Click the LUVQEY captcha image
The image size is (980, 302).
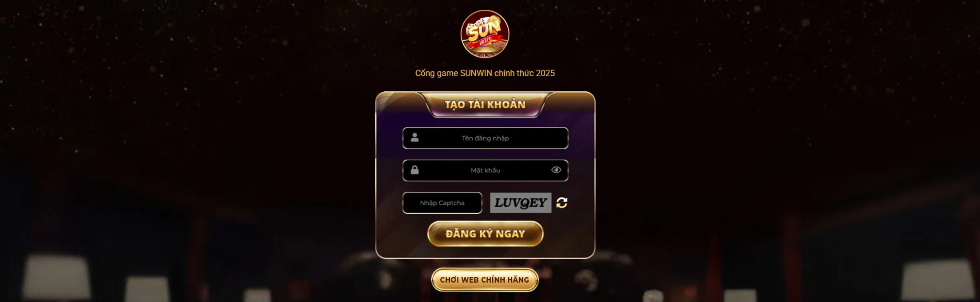521,203
